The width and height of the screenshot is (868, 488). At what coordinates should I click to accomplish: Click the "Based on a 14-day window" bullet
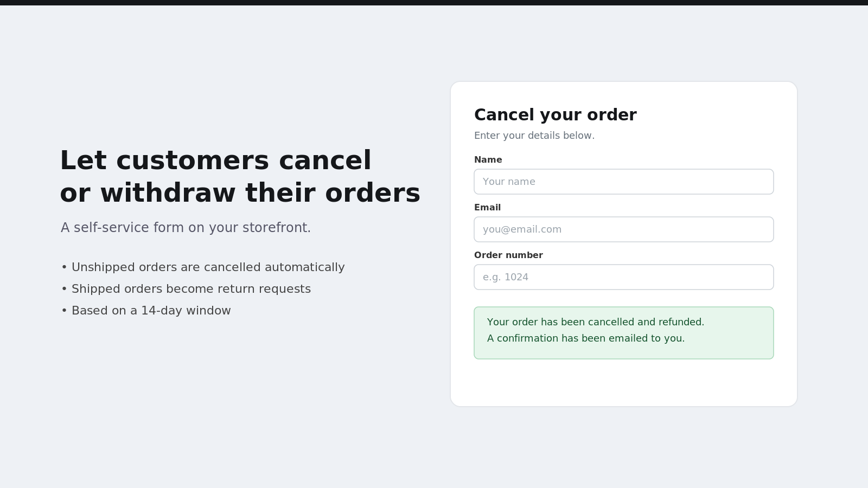click(x=146, y=311)
